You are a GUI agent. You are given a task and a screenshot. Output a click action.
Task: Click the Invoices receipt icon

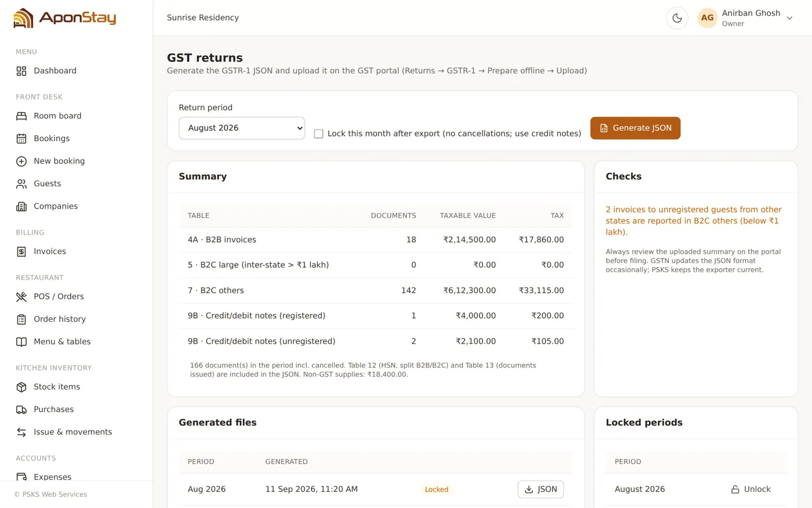(x=21, y=252)
